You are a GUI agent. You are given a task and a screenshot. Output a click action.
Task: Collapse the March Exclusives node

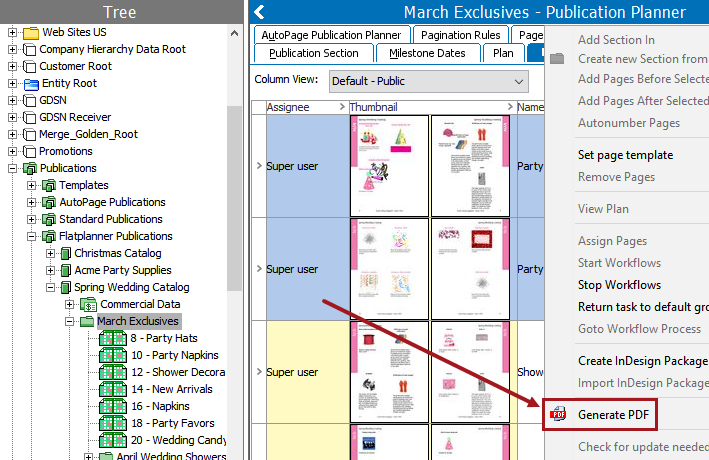pos(69,322)
